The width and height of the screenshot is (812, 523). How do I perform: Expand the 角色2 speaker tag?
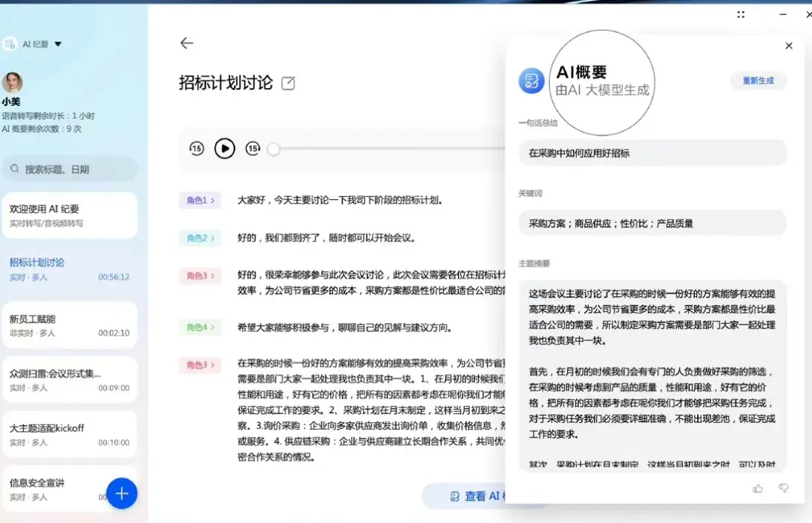pos(201,238)
